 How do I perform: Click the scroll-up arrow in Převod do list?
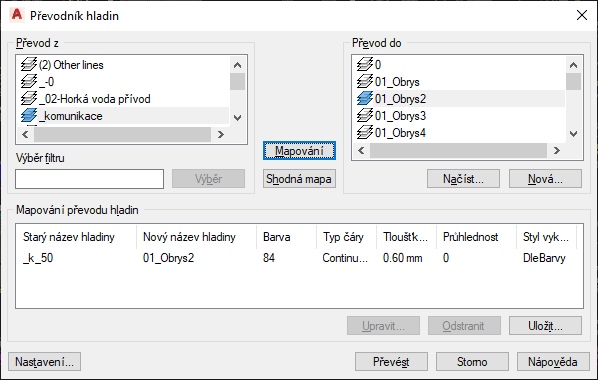coord(573,65)
